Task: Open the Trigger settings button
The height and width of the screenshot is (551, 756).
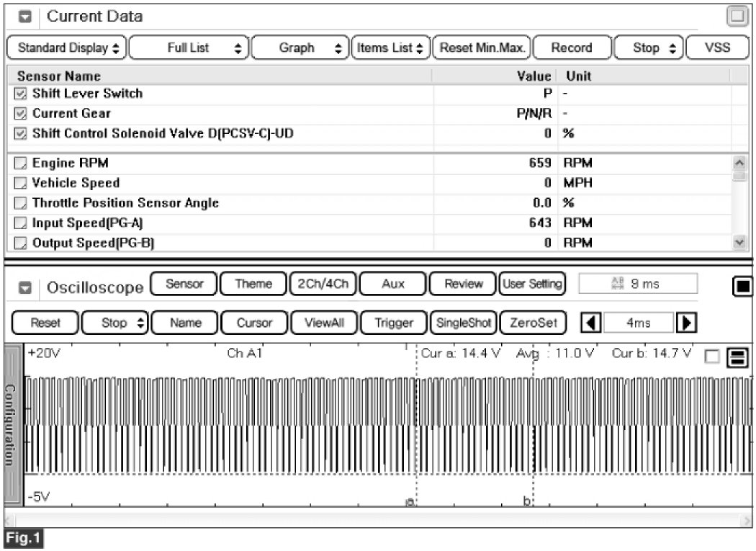Action: 392,323
